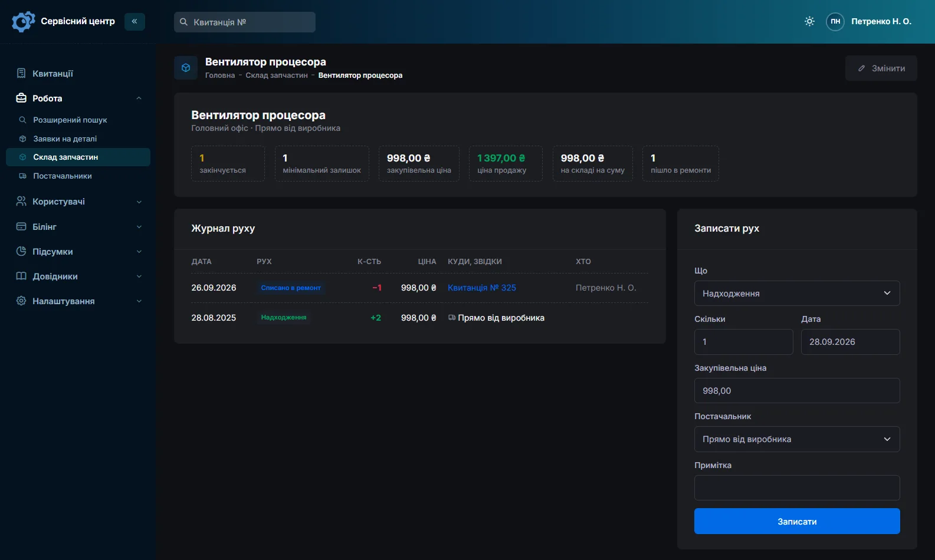The width and height of the screenshot is (935, 560).
Task: Open the ПН user avatar
Action: (835, 21)
